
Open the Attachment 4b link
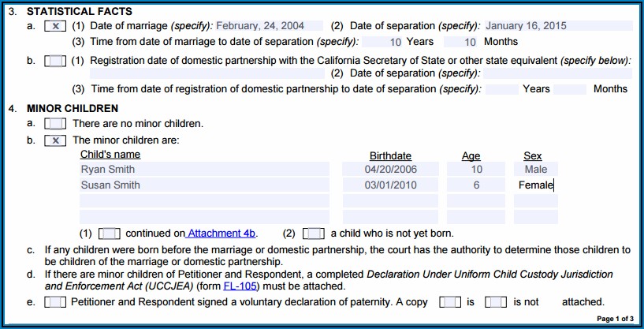tap(221, 234)
